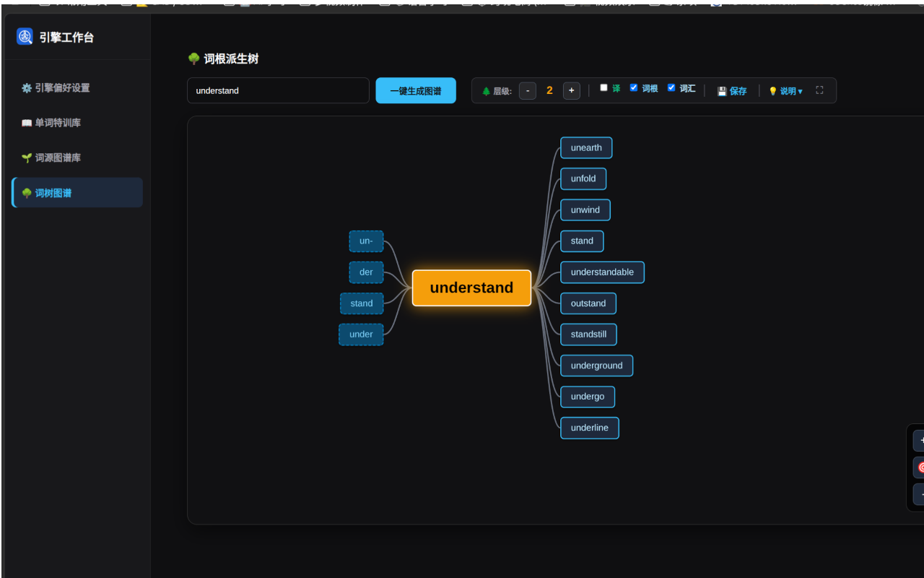Select the standstill word node
Screen dimensions: 924x578
click(588, 335)
